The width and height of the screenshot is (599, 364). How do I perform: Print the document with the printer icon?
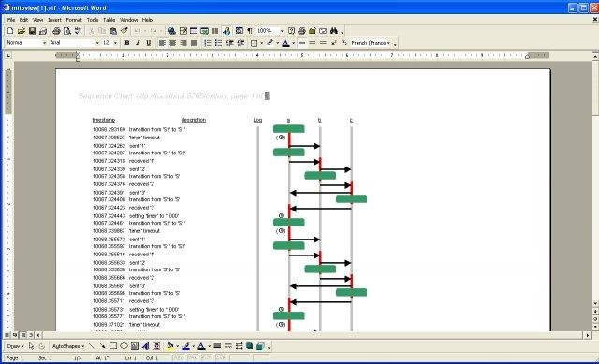point(56,31)
